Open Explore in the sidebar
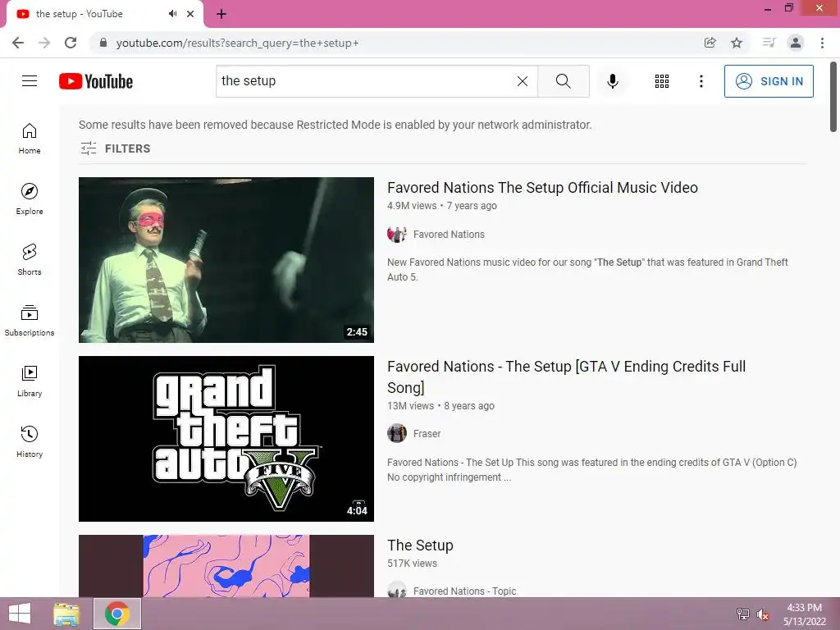The height and width of the screenshot is (630, 840). click(30, 199)
